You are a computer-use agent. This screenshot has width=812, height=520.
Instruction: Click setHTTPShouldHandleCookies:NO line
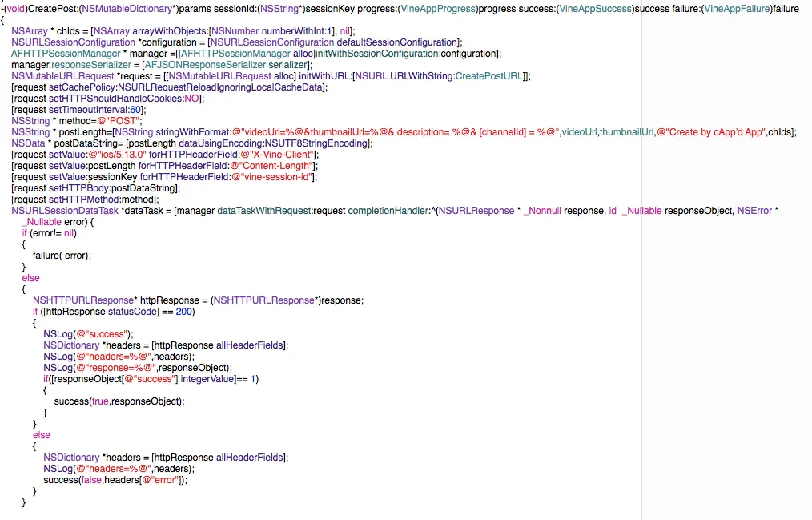coord(108,99)
